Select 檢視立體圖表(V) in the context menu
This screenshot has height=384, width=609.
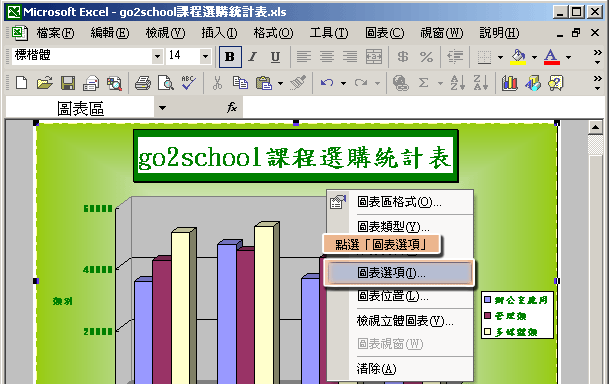coord(399,321)
